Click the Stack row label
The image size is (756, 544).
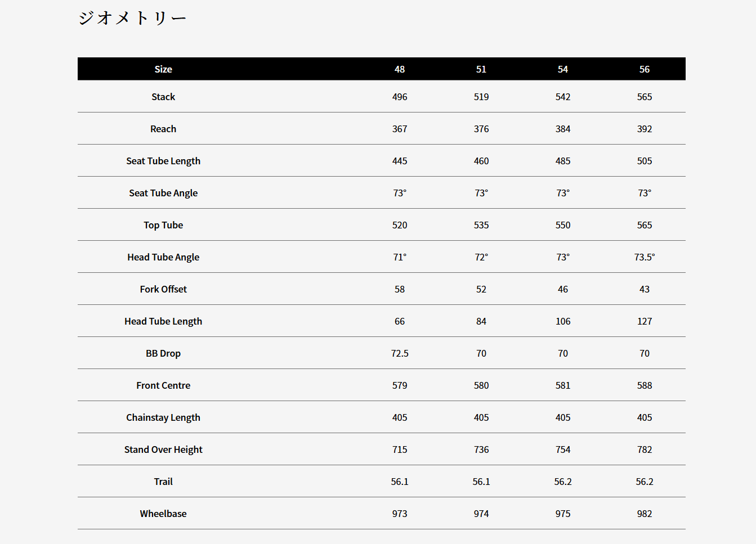pos(163,97)
